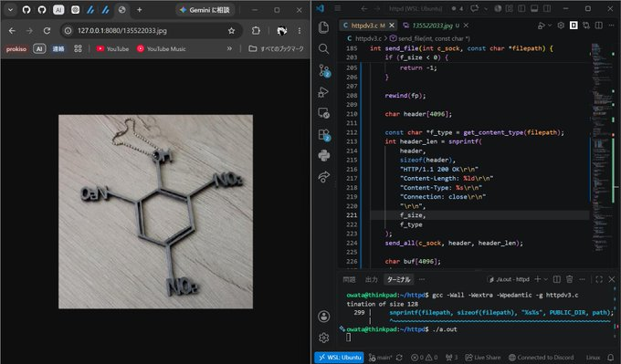Open Source Control view with badge
Viewport: 621px width, 364px height.
tap(324, 71)
